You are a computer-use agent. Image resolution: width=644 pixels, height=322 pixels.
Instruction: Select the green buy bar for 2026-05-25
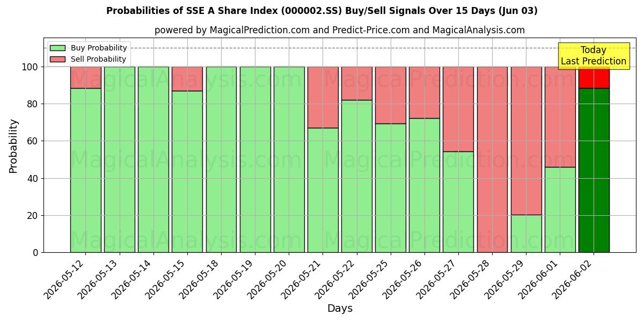coord(391,188)
